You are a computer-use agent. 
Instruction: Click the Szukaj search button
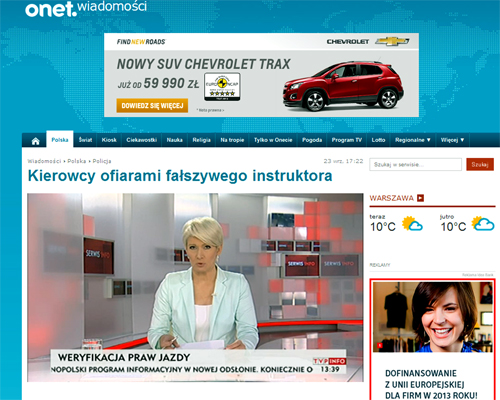(x=480, y=165)
